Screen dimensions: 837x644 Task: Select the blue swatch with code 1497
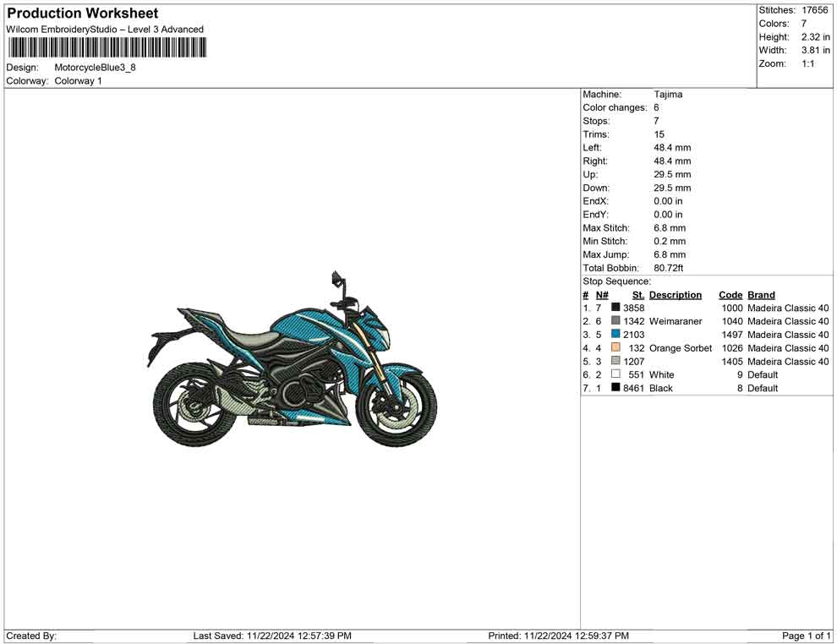(x=615, y=335)
